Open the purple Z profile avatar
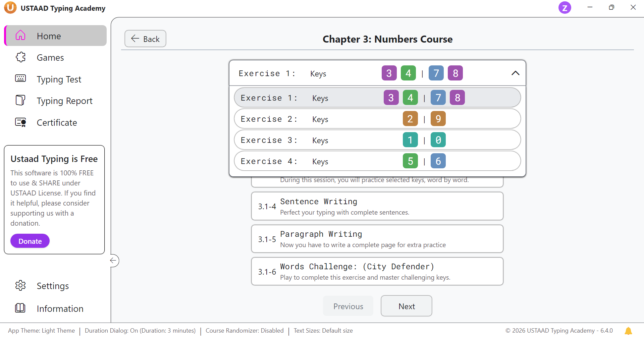Viewport: 644px width, 338px height. pyautogui.click(x=565, y=8)
